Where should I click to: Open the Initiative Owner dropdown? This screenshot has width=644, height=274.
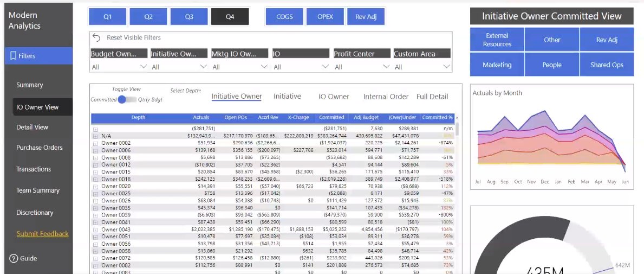tap(179, 67)
